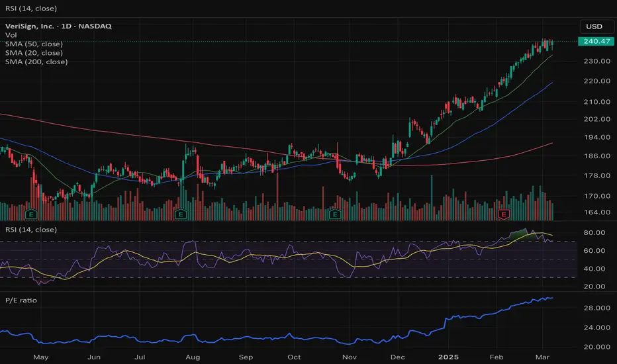Click the Oct label on time axis
The width and height of the screenshot is (617, 364).
pos(294,357)
